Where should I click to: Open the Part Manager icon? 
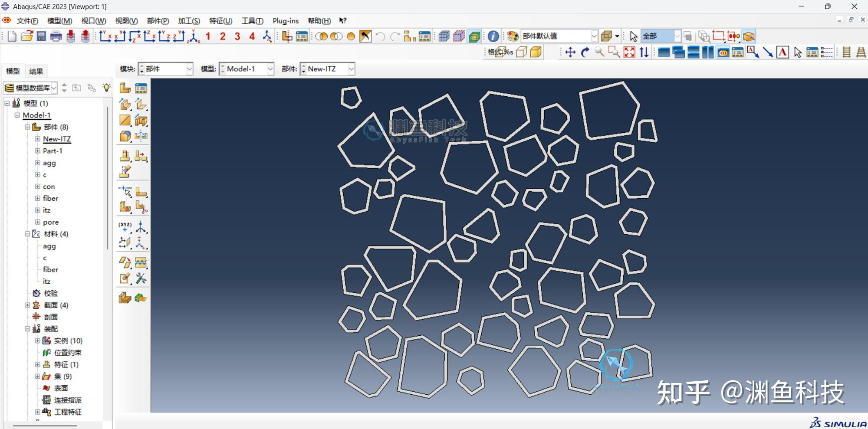(x=141, y=88)
